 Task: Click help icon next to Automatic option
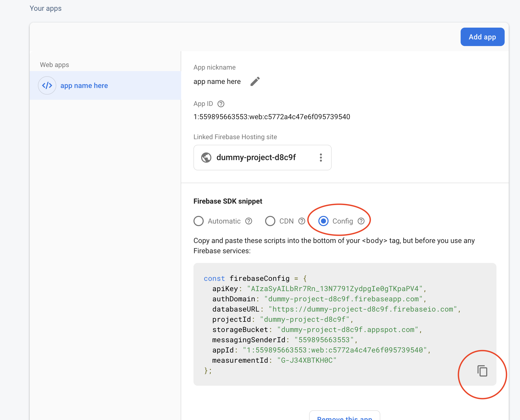[x=249, y=221]
